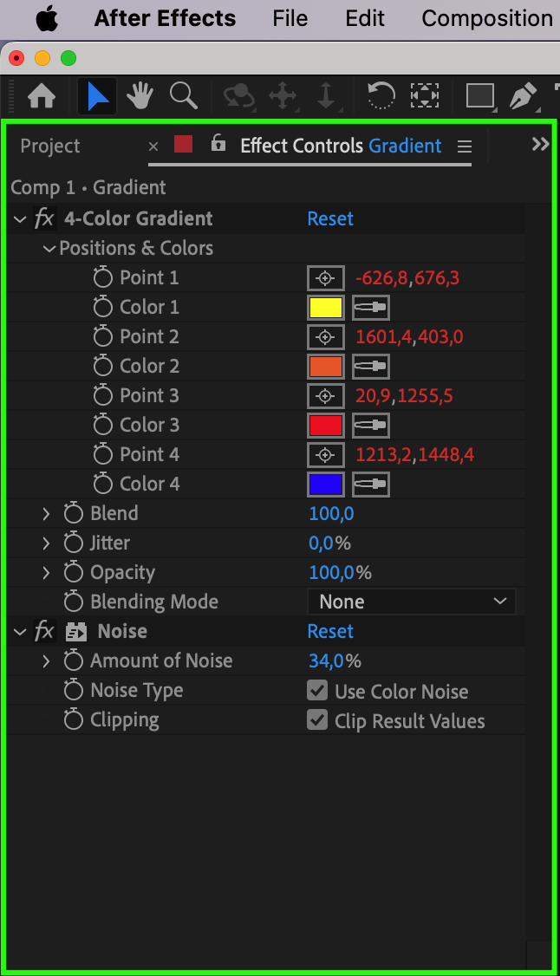
Task: Click Opacity value 100,0%
Action: [341, 573]
